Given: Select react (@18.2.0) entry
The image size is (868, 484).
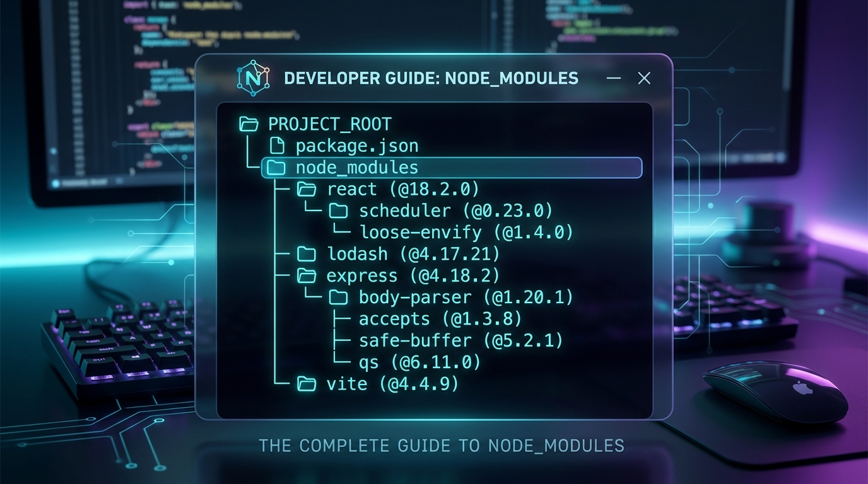Looking at the screenshot, I should pyautogui.click(x=403, y=189).
